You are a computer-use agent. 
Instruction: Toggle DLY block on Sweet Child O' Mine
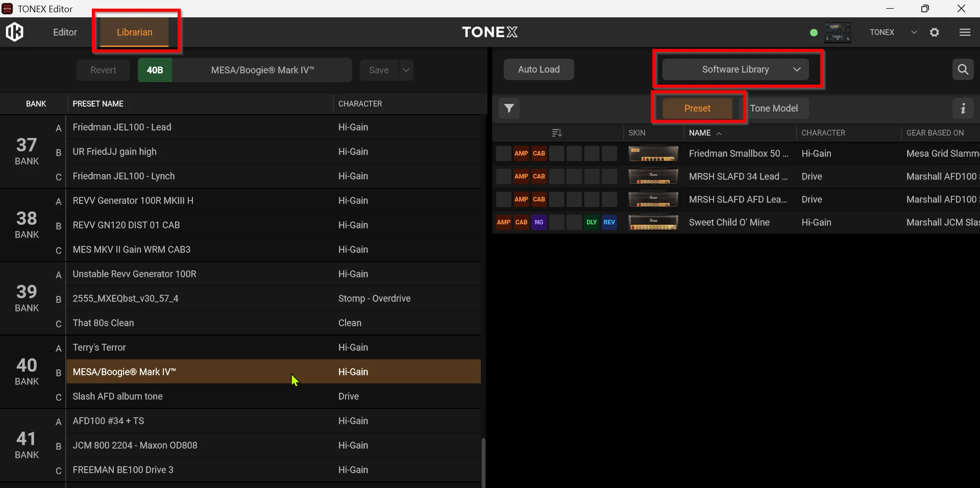592,222
